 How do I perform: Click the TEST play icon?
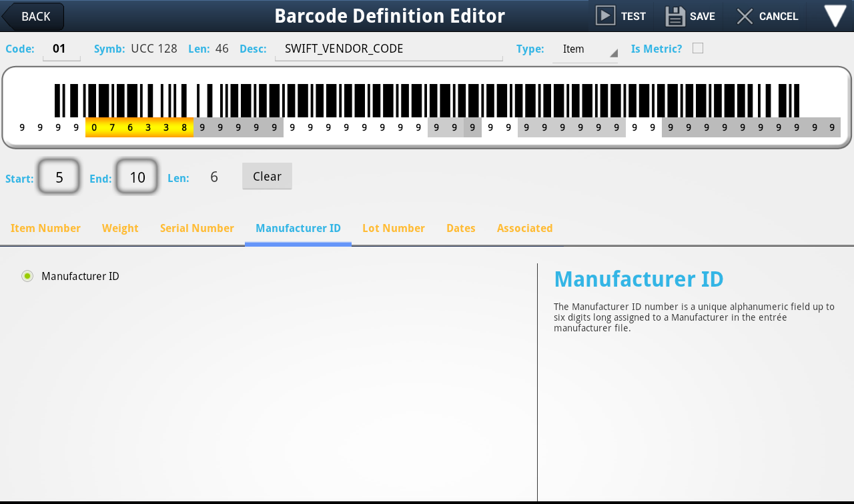605,16
